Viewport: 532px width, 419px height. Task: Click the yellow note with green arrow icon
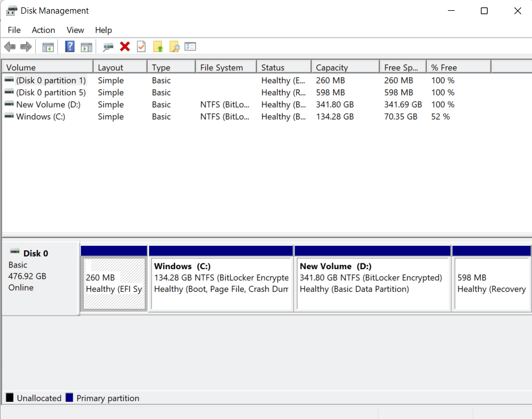coord(158,47)
